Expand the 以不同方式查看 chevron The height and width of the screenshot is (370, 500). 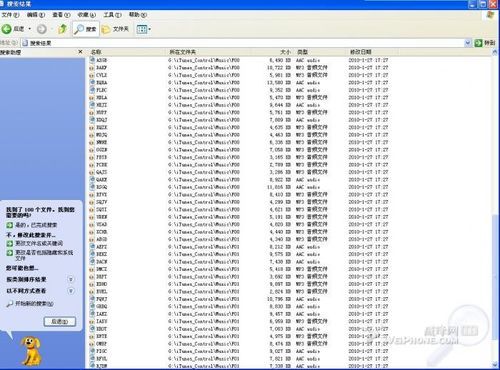[x=71, y=291]
